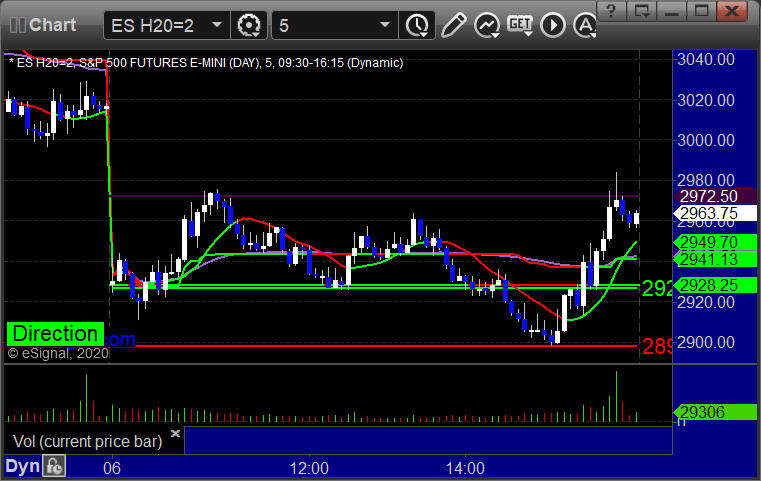This screenshot has height=481, width=761.
Task: Click the green 2928.25 price marker
Action: [714, 285]
